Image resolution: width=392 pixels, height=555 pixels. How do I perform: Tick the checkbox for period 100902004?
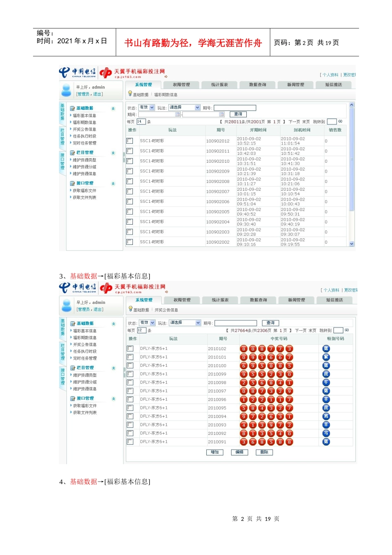(130, 222)
